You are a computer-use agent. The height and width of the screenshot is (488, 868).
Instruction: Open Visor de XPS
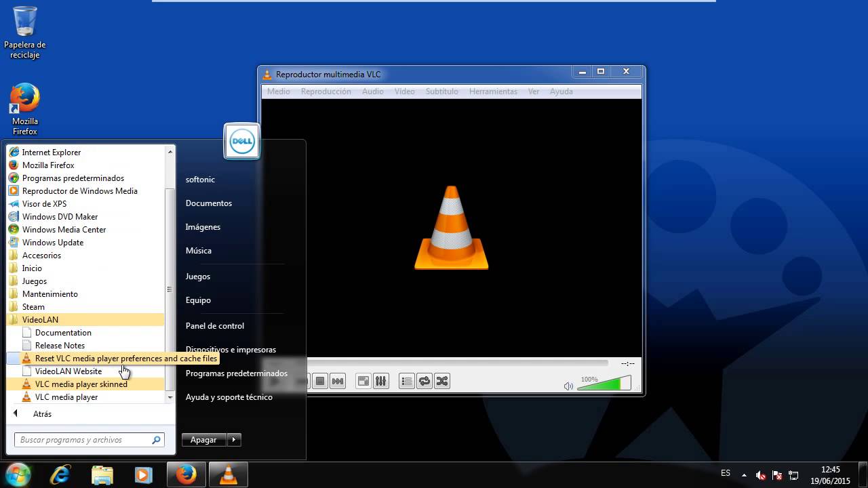coord(85,204)
